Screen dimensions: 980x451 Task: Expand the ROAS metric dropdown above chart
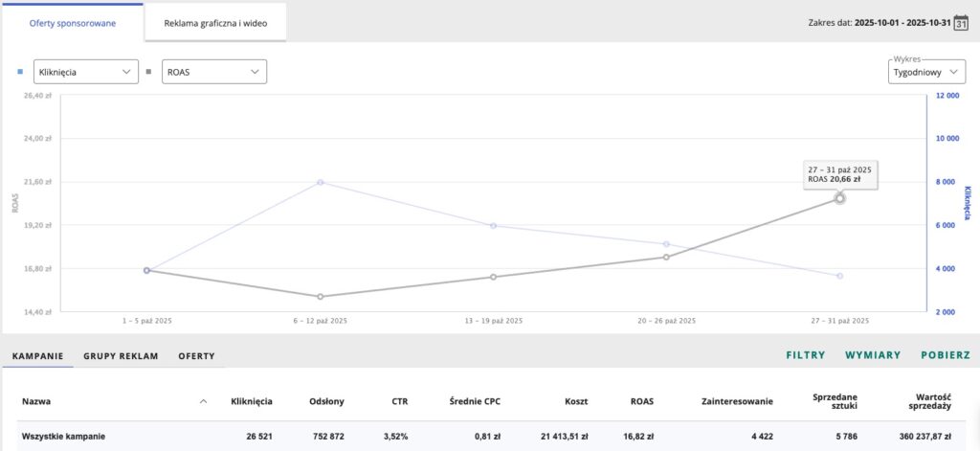click(x=212, y=72)
